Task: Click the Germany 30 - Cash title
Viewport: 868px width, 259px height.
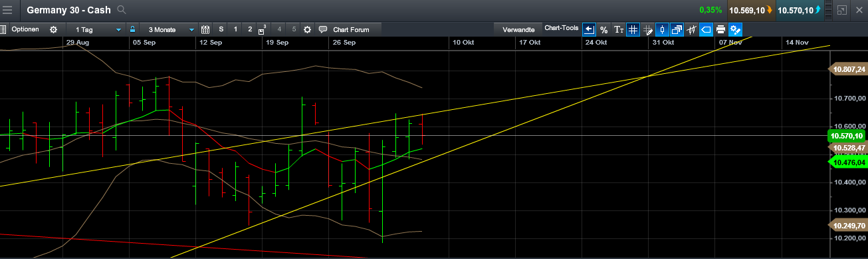Action: 68,10
